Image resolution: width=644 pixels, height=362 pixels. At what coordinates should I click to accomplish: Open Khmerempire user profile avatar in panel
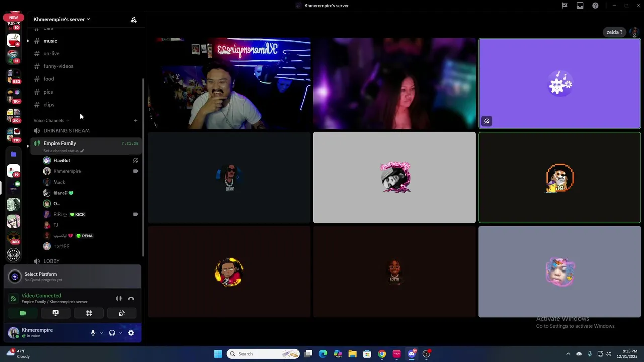tap(14, 333)
